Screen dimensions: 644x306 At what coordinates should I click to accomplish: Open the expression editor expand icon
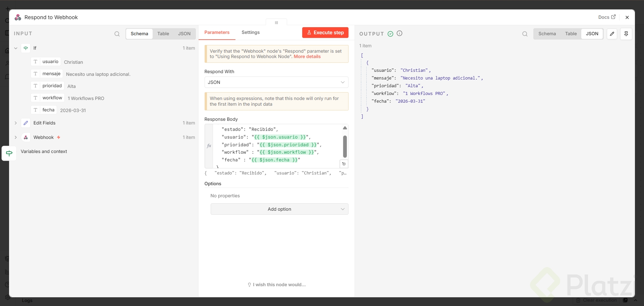click(344, 164)
